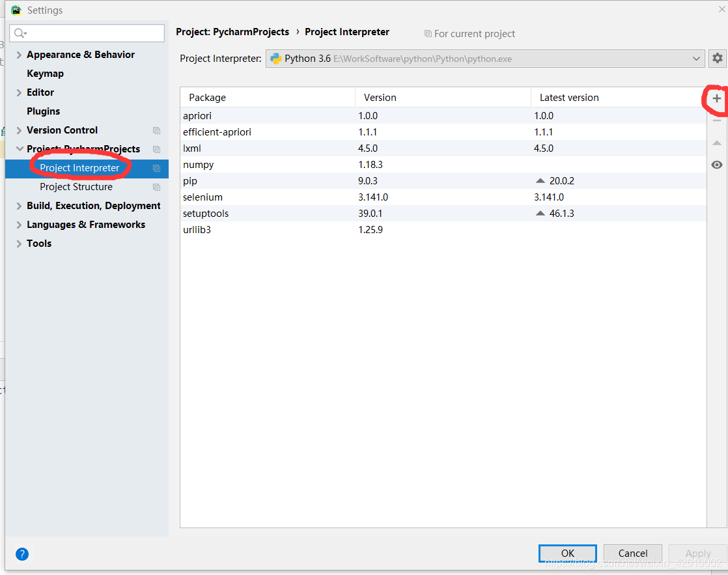Click the copy icon beside Version Control

[x=156, y=130]
